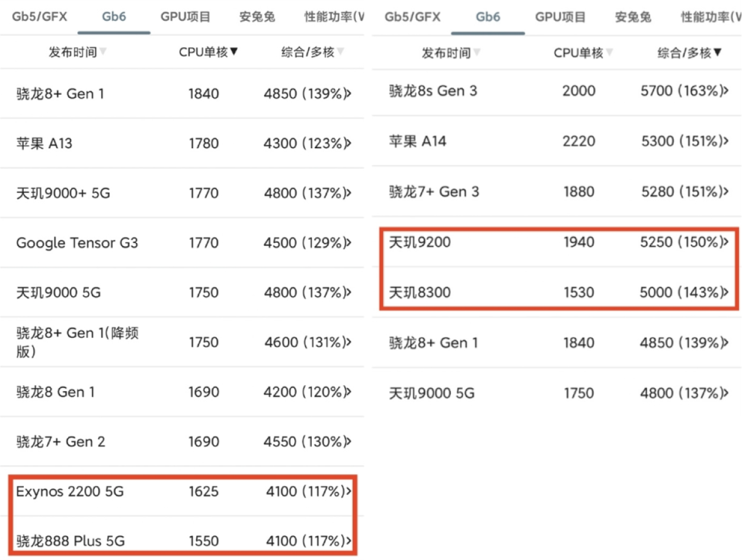Screen dimensions: 742x560
Task: Switch to 安兔兔 tab in right panel
Action: [x=633, y=17]
